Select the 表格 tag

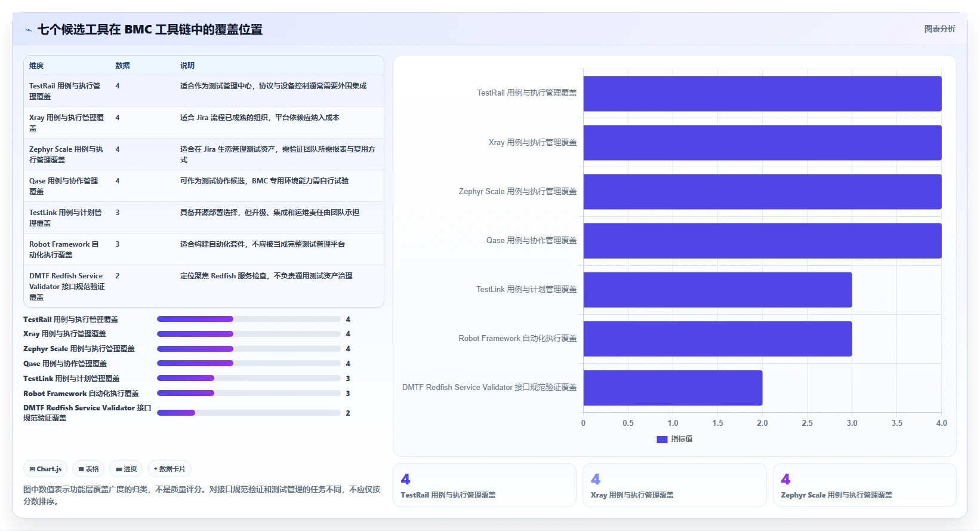pyautogui.click(x=88, y=469)
